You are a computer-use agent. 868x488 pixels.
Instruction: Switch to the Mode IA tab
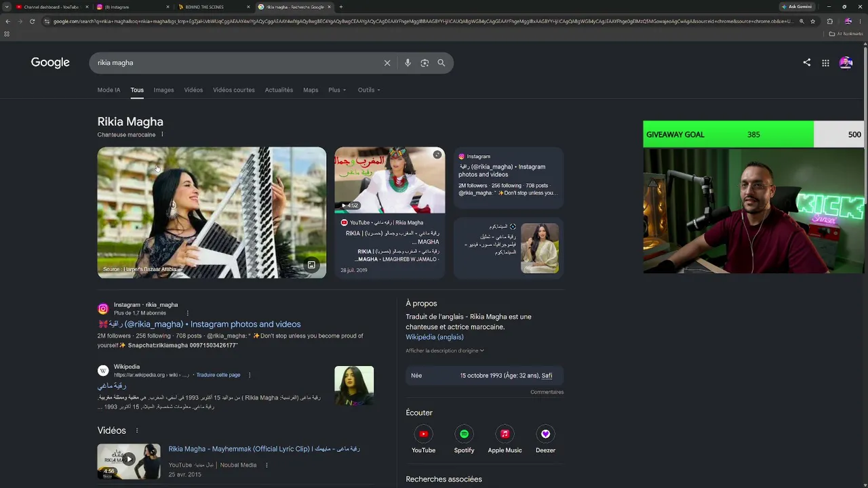pyautogui.click(x=108, y=90)
